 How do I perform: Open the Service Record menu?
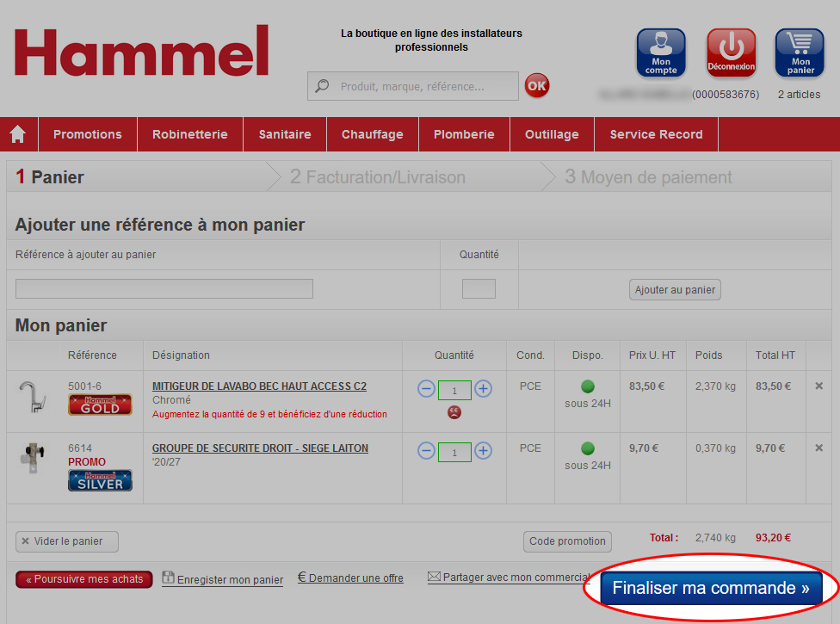click(656, 134)
